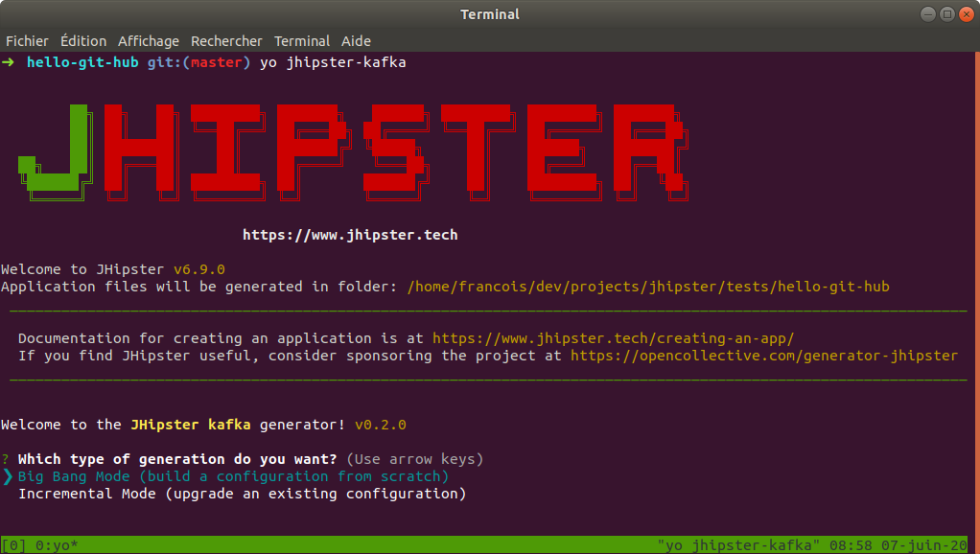Click the tmux status time 08:58

(851, 545)
